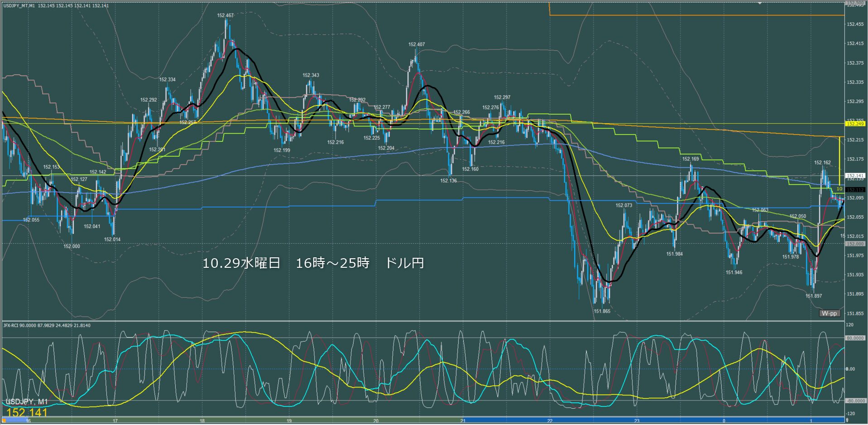This screenshot has height=425, width=868.
Task: Click the black 152.112 price tag
Action: click(x=855, y=190)
